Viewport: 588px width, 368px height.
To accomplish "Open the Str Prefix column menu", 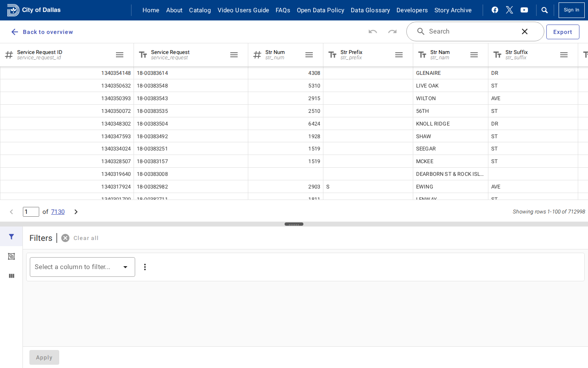I will pos(399,55).
